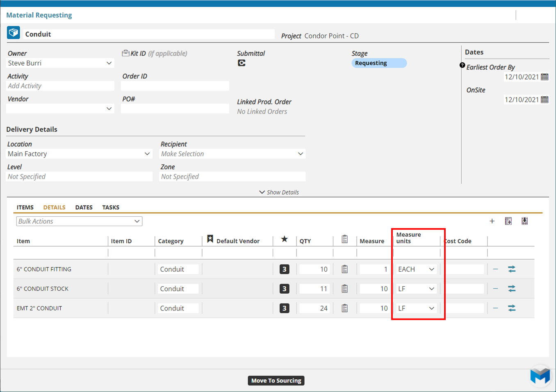The image size is (556, 392).
Task: Click the Move To Sourcing button
Action: [276, 381]
